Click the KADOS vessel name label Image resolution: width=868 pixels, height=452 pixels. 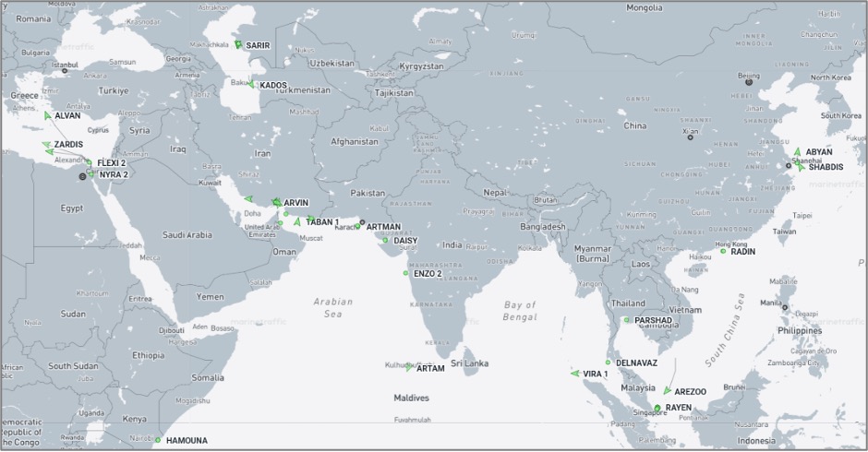(x=273, y=85)
